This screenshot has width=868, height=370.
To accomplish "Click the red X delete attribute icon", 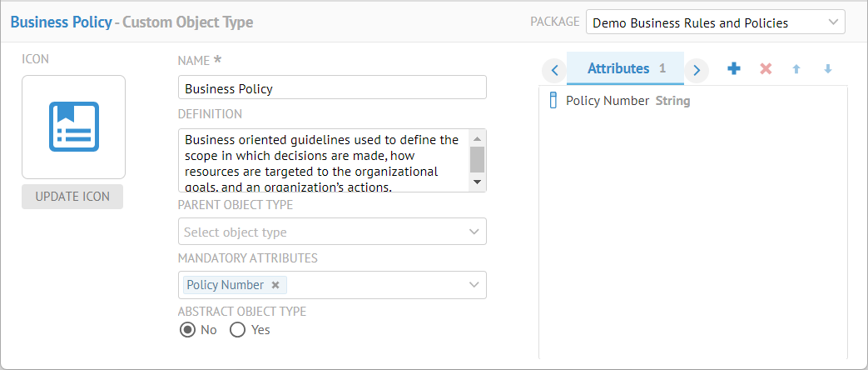I will pyautogui.click(x=766, y=69).
